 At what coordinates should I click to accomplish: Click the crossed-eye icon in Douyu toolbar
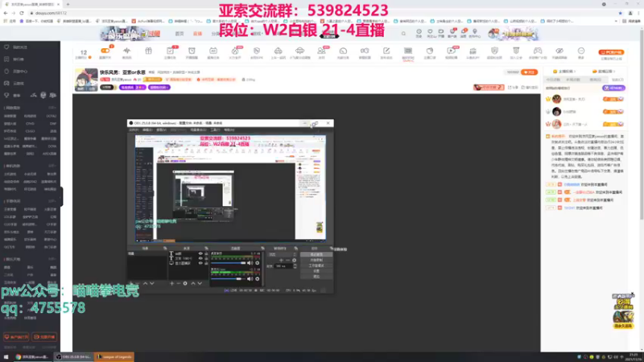pos(559,51)
